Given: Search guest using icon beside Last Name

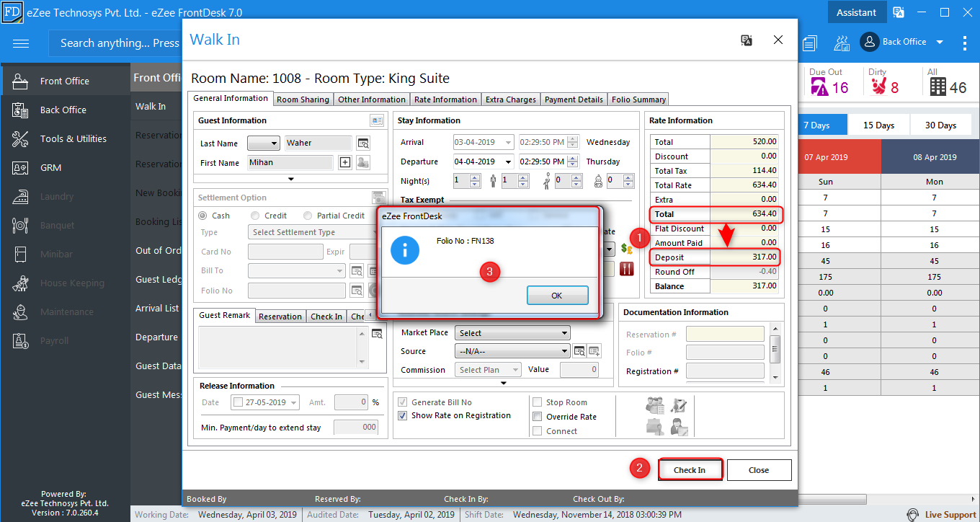Looking at the screenshot, I should point(363,143).
